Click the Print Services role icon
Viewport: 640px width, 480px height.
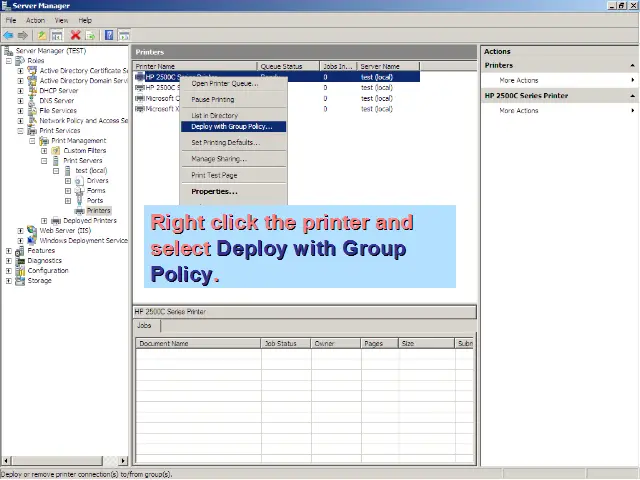click(32, 131)
